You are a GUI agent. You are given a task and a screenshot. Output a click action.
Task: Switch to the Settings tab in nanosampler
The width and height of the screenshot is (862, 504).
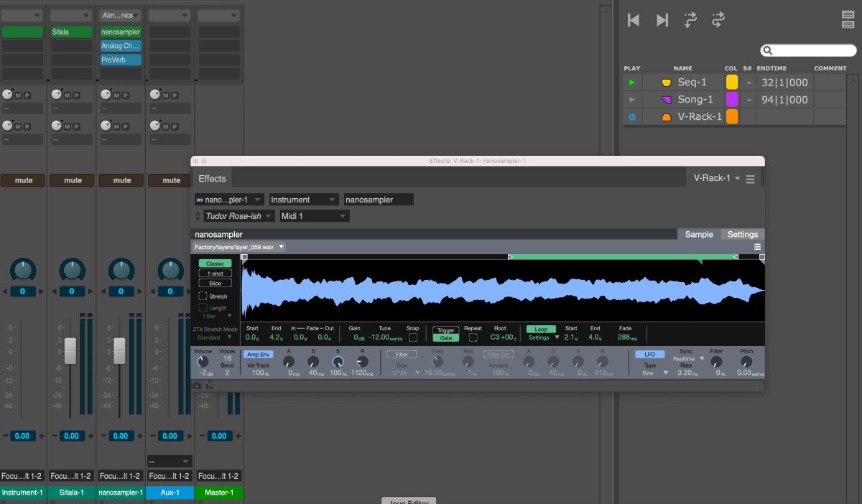click(x=742, y=233)
